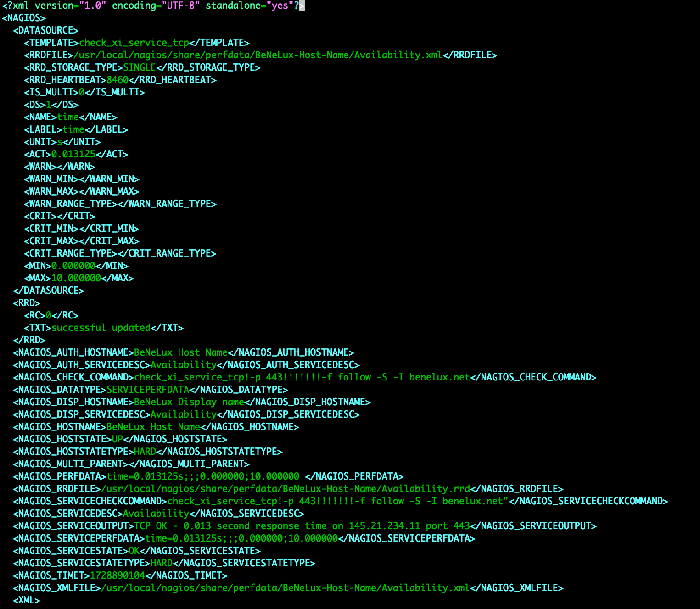Click the NAGIOS_XMLFILE path line
Viewport: 700px width, 609px height.
288,588
